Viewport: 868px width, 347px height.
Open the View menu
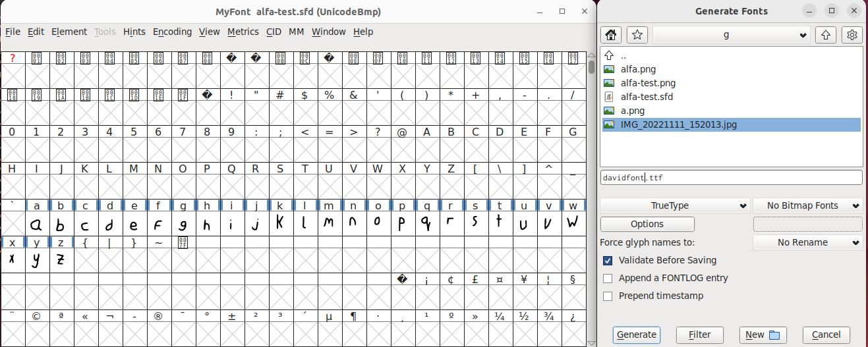209,32
